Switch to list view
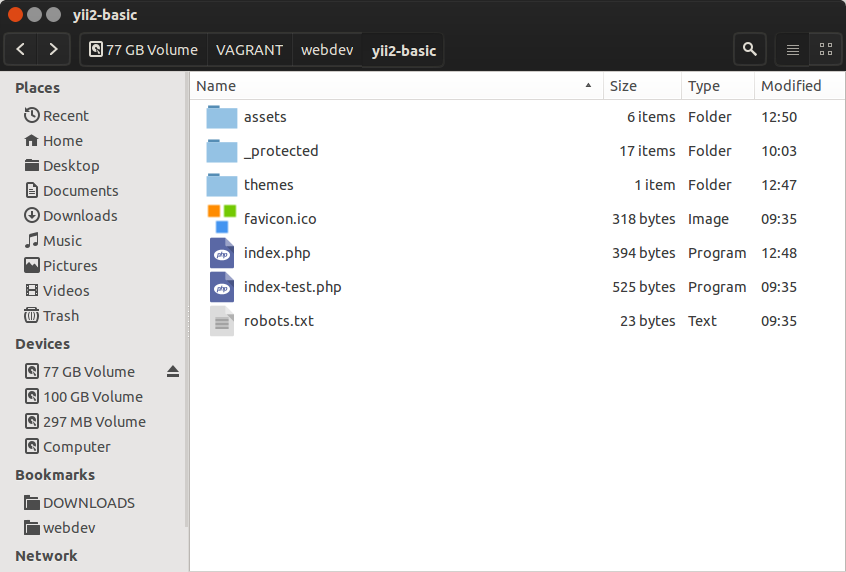Screen dimensions: 846x572 792,49
